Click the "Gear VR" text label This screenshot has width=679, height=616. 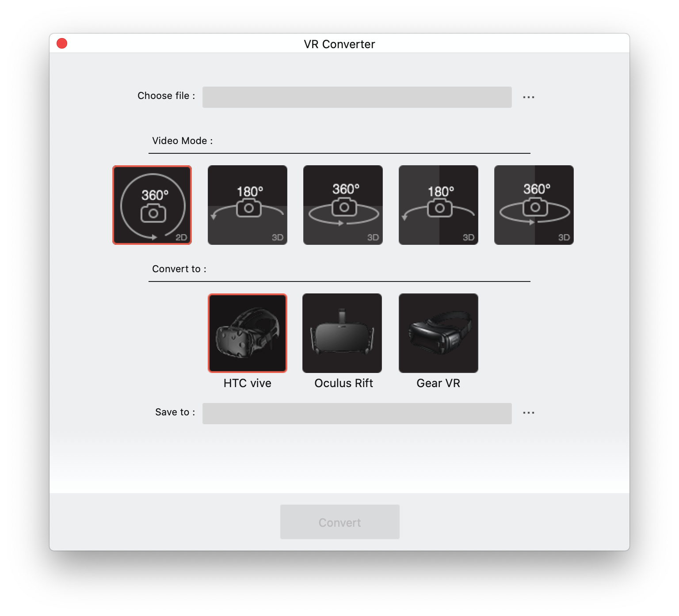pos(439,383)
